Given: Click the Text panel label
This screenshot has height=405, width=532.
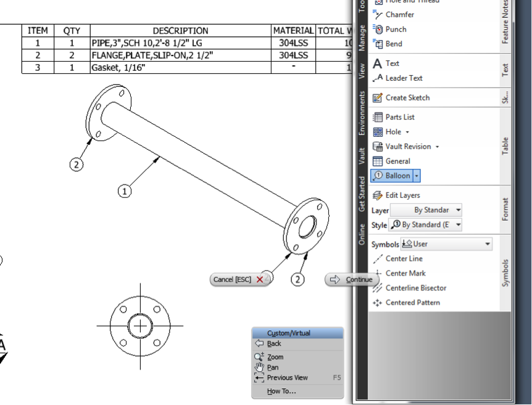Looking at the screenshot, I should tap(505, 70).
